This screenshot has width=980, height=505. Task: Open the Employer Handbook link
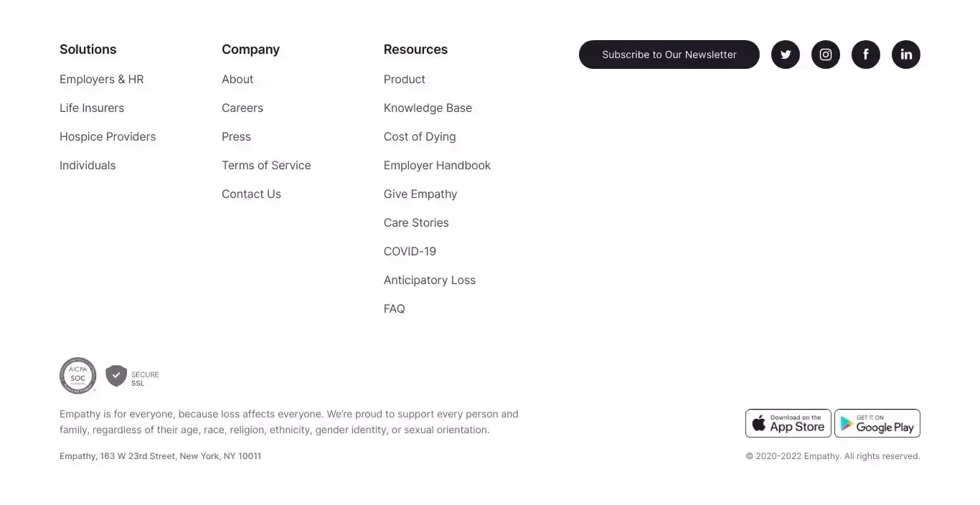point(437,165)
